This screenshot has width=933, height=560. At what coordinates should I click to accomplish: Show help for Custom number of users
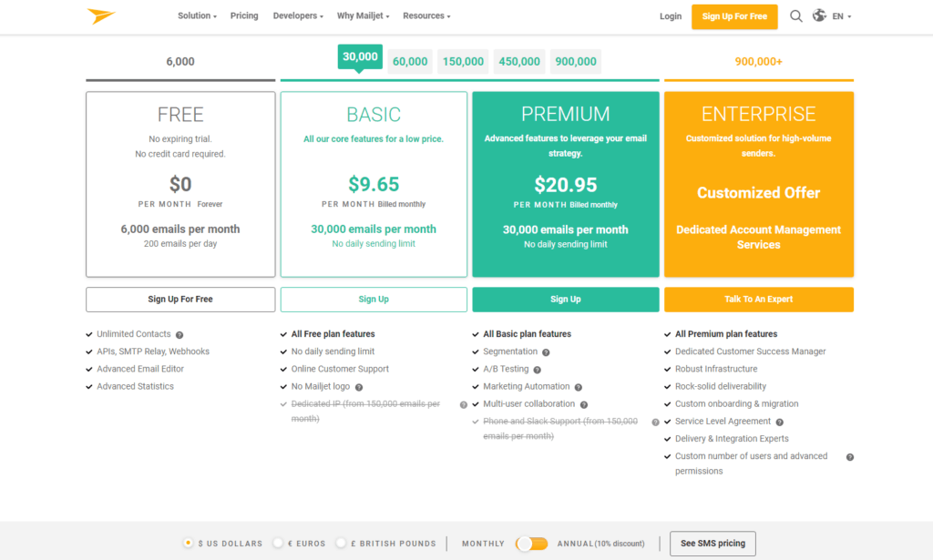(850, 457)
